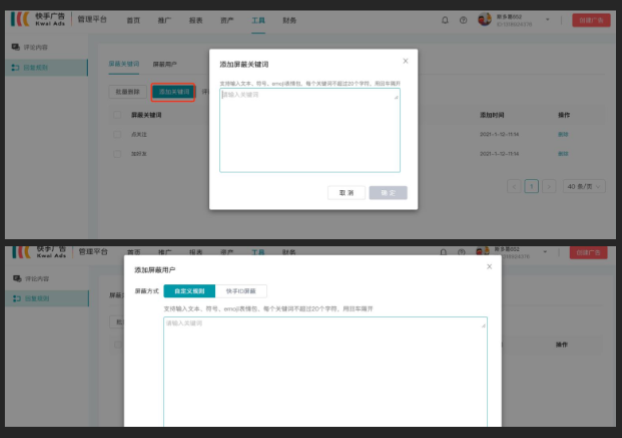This screenshot has width=622, height=438.
Task: Toggle the select-all checkbox in table header
Action: 117,116
